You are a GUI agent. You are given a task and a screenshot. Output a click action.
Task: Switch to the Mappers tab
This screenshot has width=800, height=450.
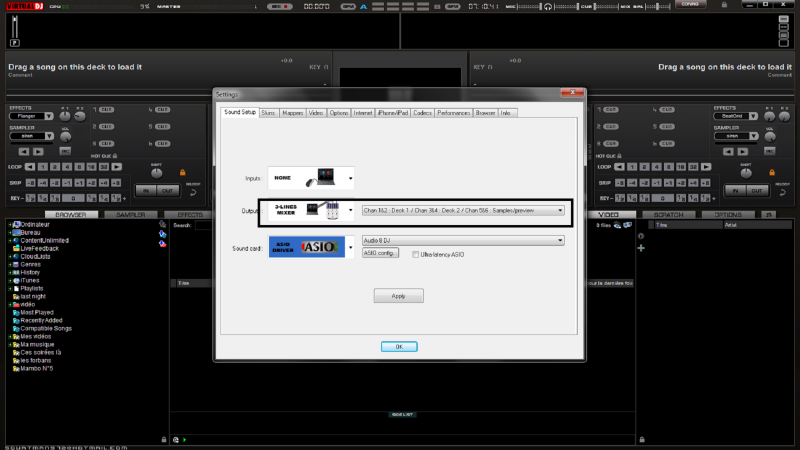pyautogui.click(x=292, y=113)
